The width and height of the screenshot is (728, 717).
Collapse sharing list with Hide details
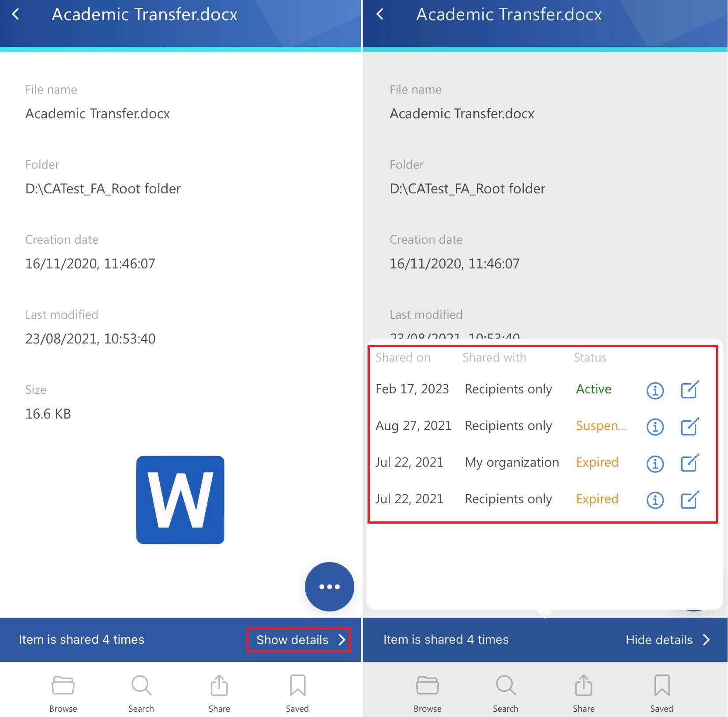pyautogui.click(x=667, y=640)
